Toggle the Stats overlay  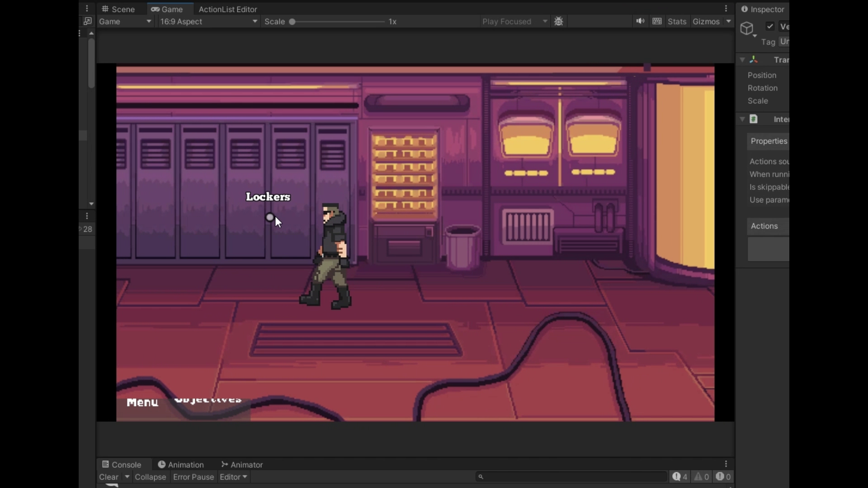[677, 21]
